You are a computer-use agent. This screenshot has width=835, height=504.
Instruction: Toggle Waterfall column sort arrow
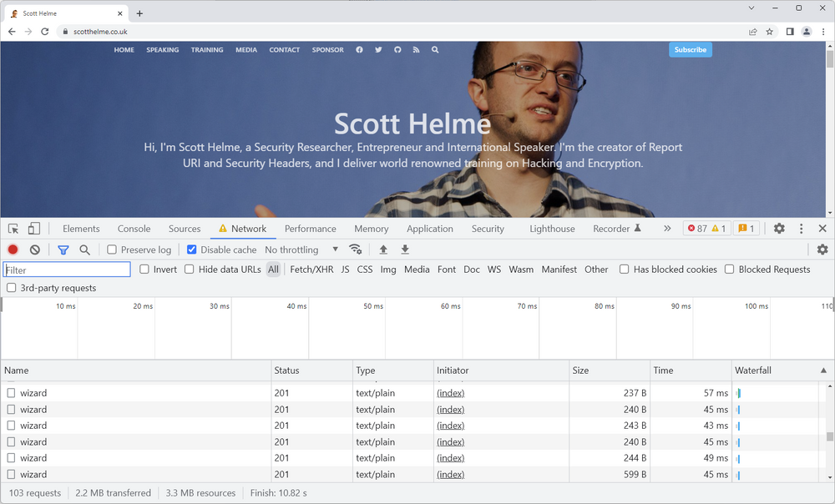tap(822, 370)
